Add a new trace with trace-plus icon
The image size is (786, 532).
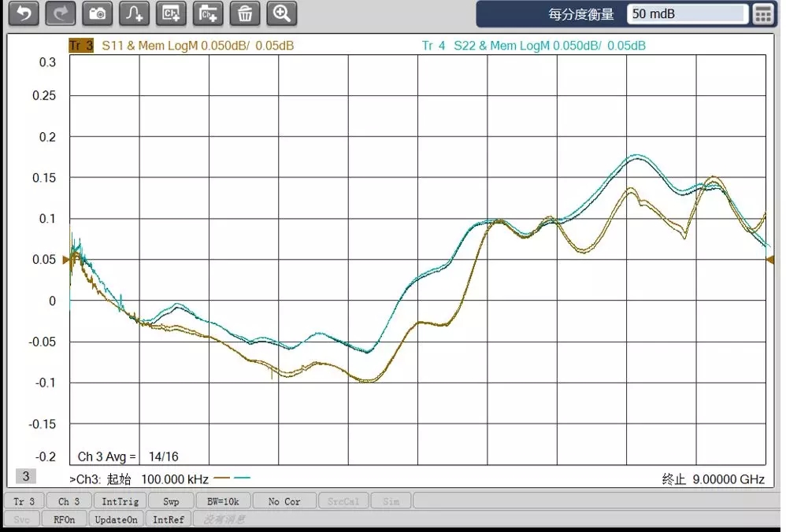134,13
